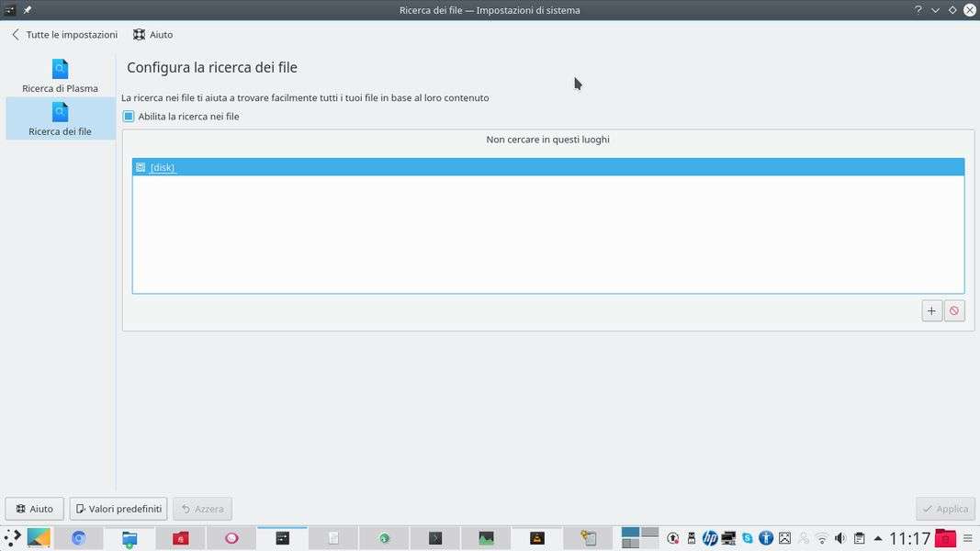Image resolution: width=980 pixels, height=551 pixels.
Task: Remove selected folder with red prohibit icon
Action: point(953,310)
